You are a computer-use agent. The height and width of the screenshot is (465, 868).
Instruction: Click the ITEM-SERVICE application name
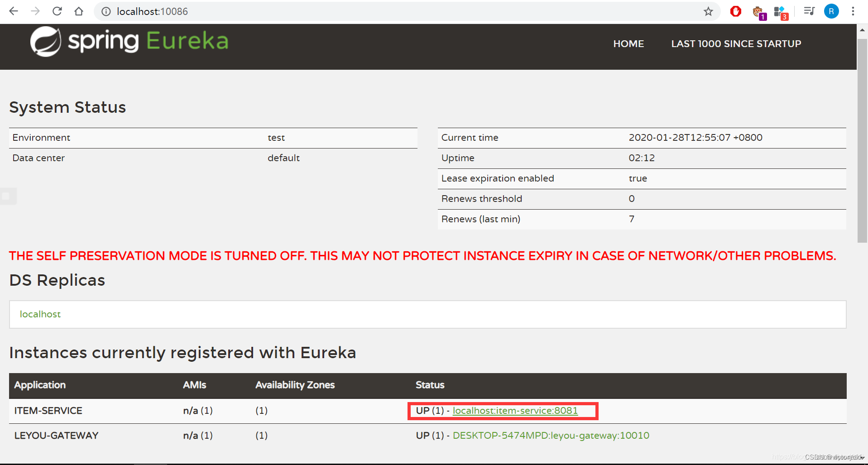48,411
